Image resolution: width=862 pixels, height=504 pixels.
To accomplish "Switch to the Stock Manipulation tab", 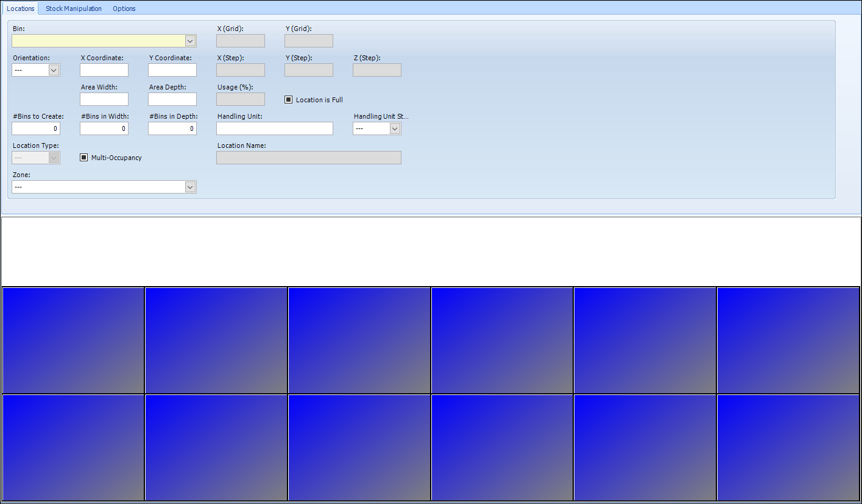I will pyautogui.click(x=74, y=9).
